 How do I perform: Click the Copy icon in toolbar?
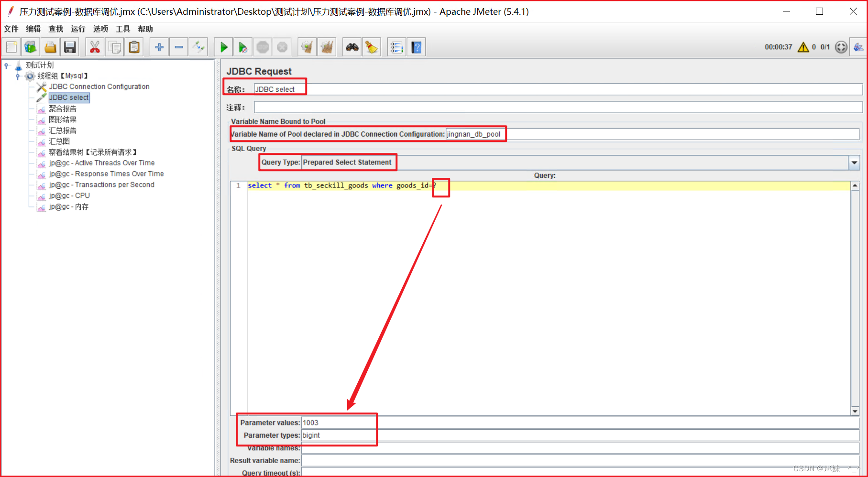115,47
